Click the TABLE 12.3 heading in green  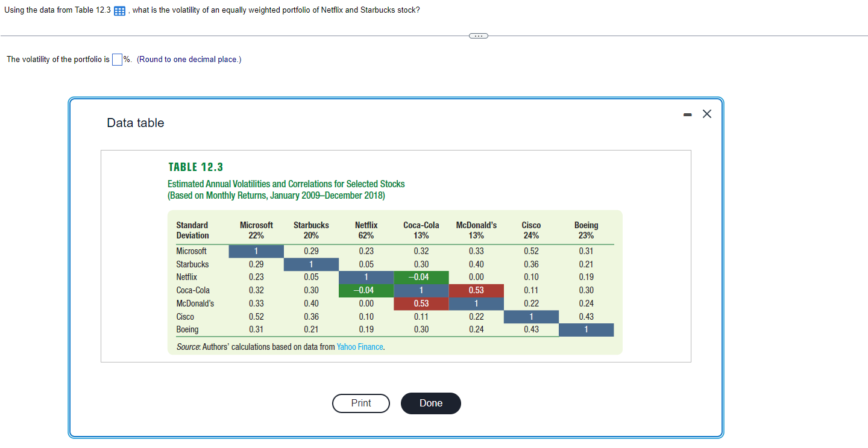[195, 167]
